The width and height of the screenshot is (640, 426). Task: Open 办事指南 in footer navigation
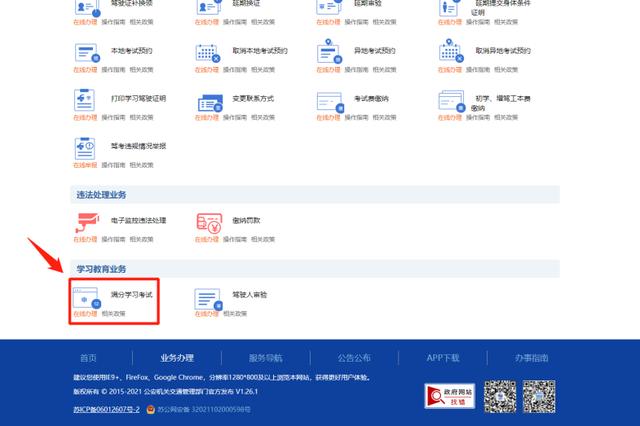pos(531,358)
